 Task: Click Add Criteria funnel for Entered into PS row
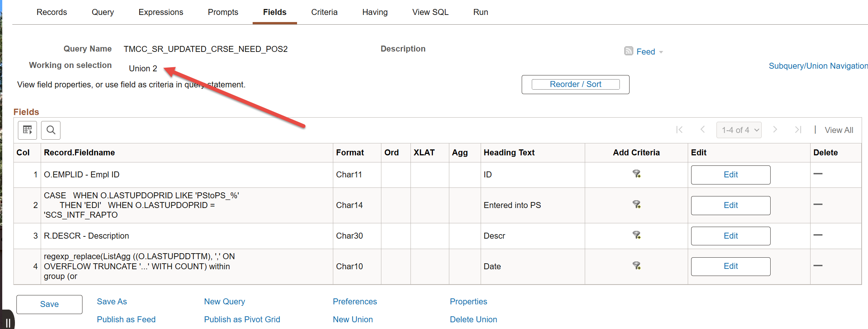[x=636, y=204]
